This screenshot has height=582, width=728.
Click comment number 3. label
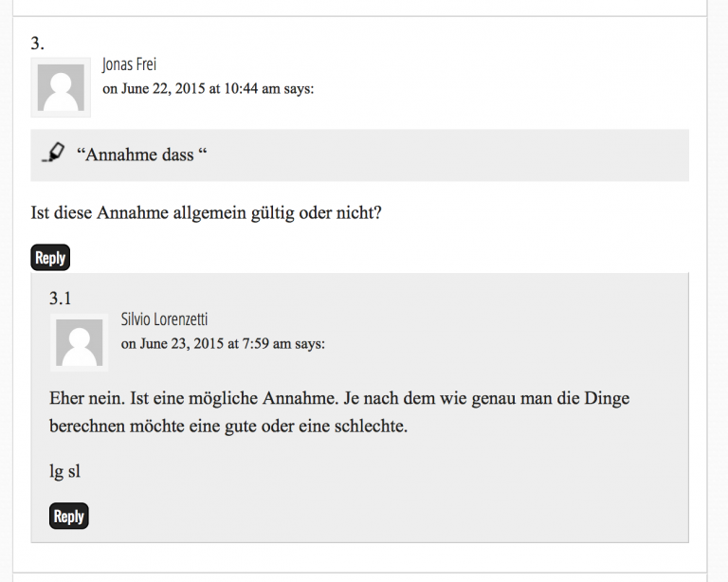(38, 44)
